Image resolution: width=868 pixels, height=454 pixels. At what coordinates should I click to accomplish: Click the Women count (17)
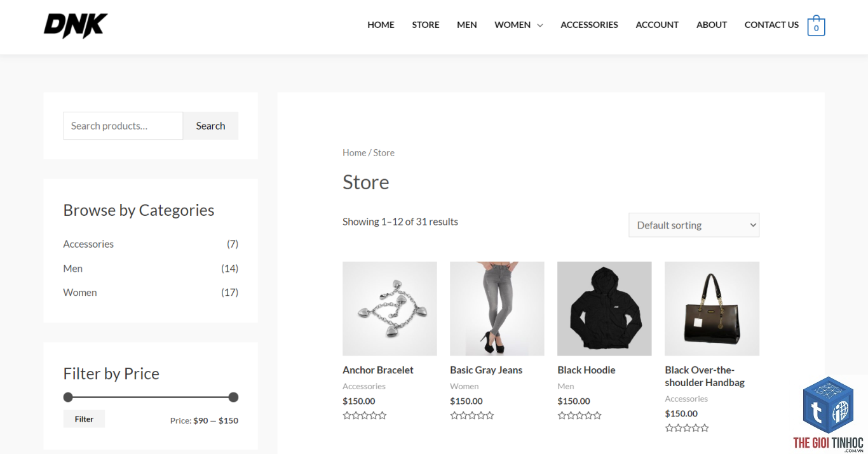pyautogui.click(x=230, y=293)
